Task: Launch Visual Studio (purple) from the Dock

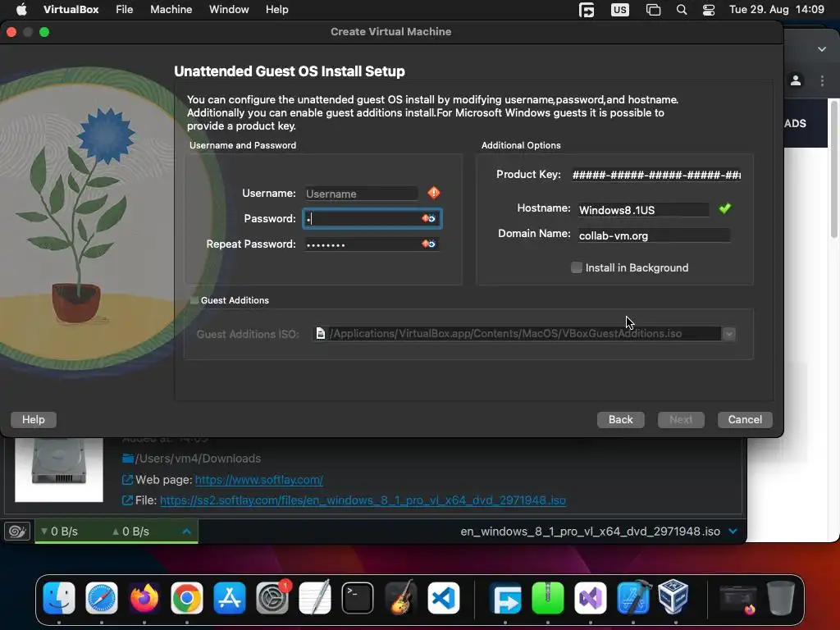Action: pyautogui.click(x=591, y=597)
